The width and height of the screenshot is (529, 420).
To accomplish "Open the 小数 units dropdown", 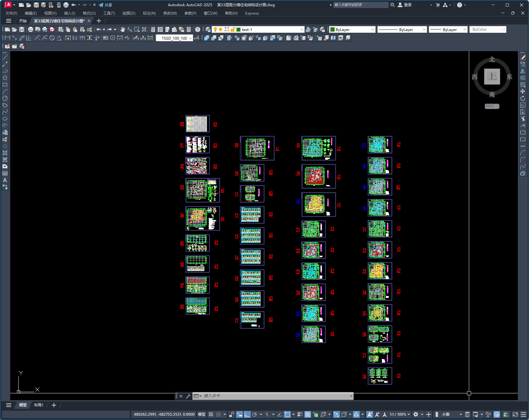I will pyautogui.click(x=452, y=414).
